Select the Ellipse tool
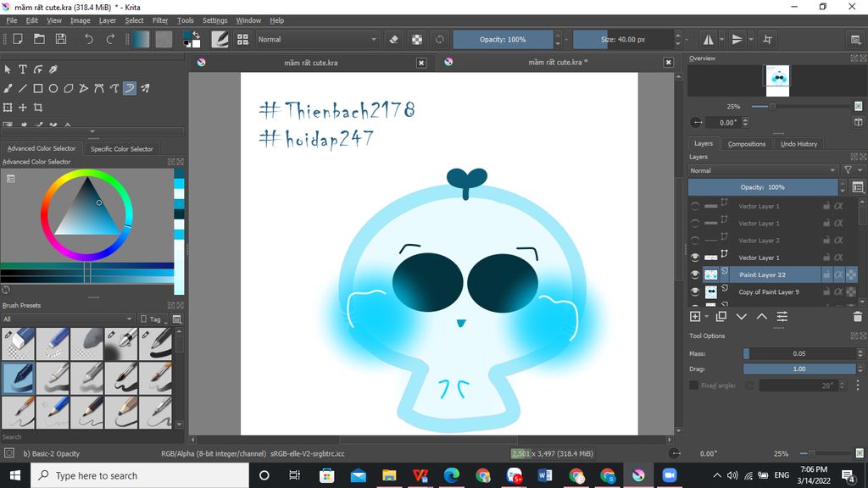Image resolution: width=868 pixels, height=488 pixels. [x=53, y=88]
